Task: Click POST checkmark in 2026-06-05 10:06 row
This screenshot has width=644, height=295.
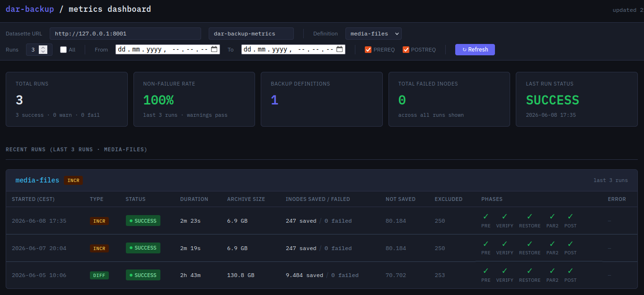Action: [x=570, y=271]
